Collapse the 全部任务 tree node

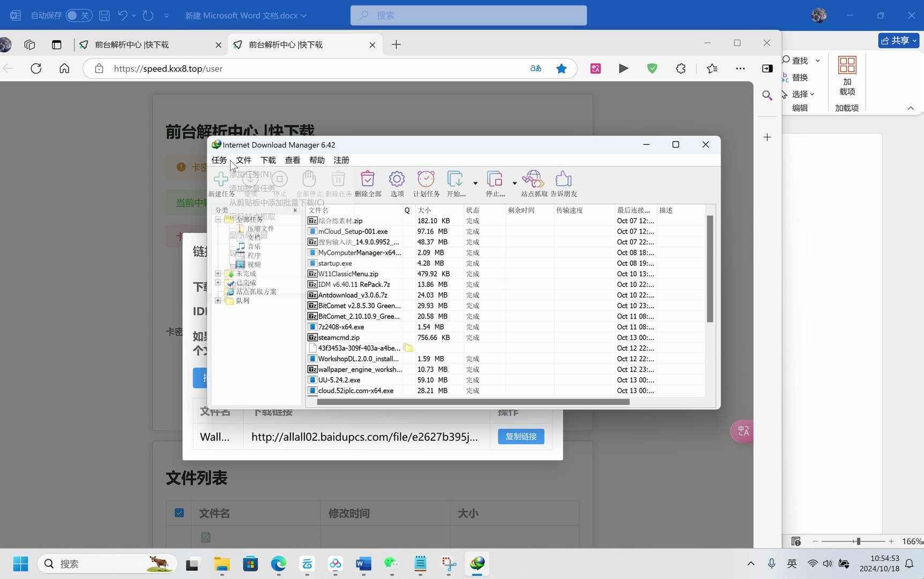coord(218,219)
